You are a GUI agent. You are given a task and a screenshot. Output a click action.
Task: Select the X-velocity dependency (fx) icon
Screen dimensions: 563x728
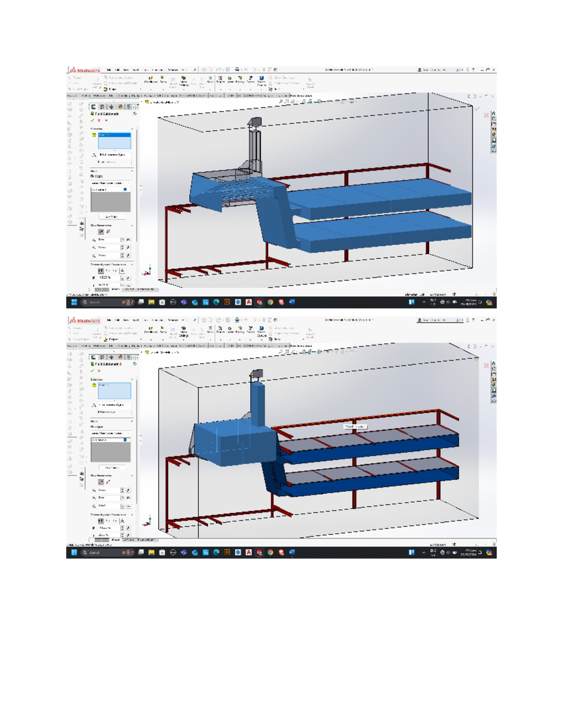(128, 240)
